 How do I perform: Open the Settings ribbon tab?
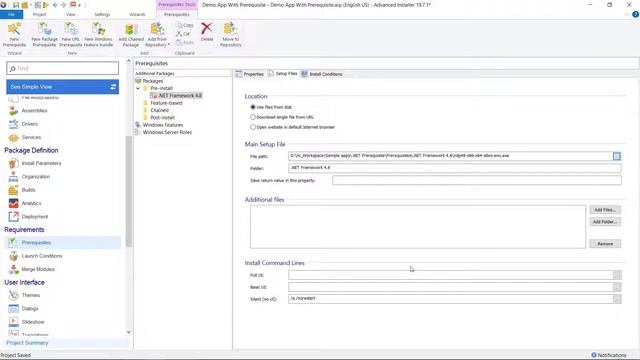click(x=102, y=14)
